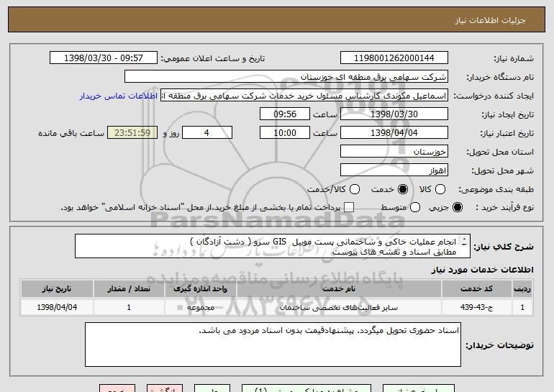
Task: Click the creation date field 1398/03/30
Action: (x=394, y=114)
